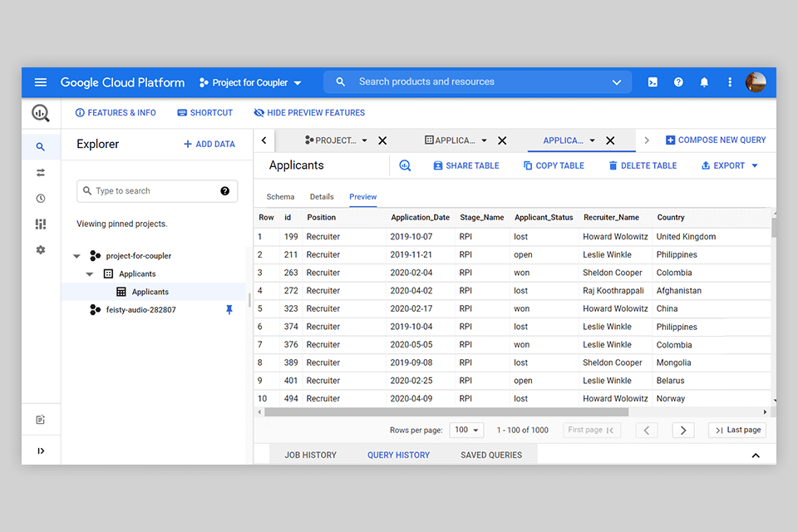Click the query table magnifier icon
The height and width of the screenshot is (532, 798).
(405, 165)
